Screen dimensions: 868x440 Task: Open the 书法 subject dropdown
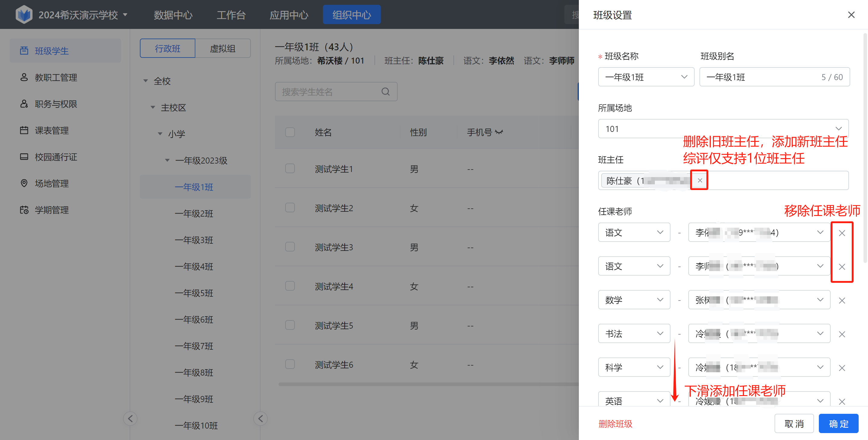(634, 333)
